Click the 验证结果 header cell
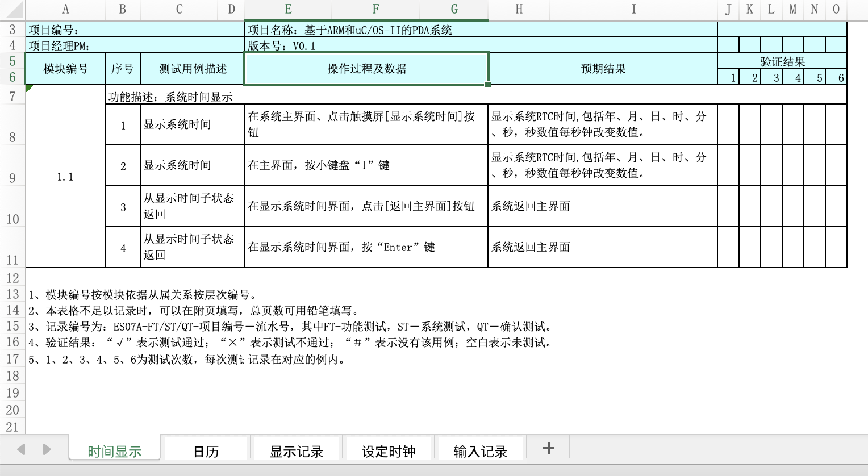Screen dimensions: 868x476 pyautogui.click(x=782, y=61)
